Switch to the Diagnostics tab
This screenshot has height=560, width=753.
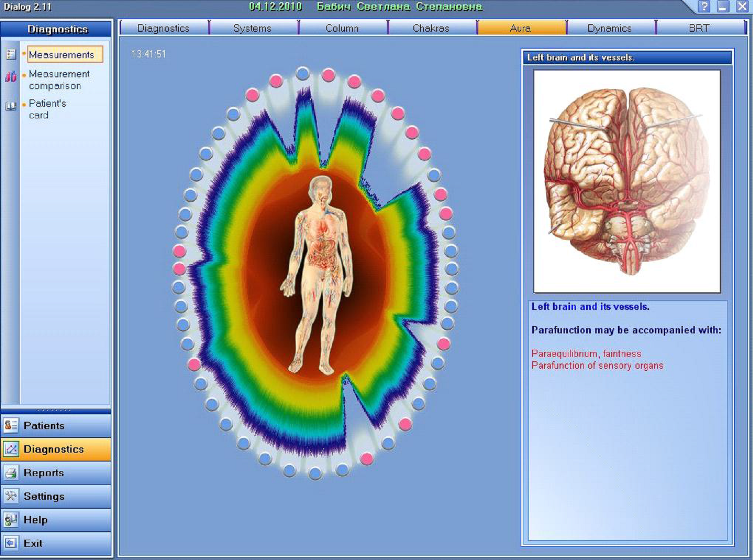tap(163, 28)
